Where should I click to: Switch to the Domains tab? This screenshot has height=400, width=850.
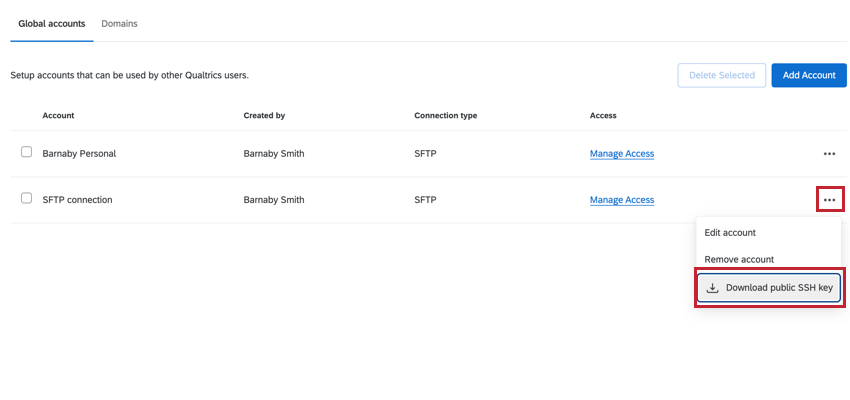pos(120,23)
